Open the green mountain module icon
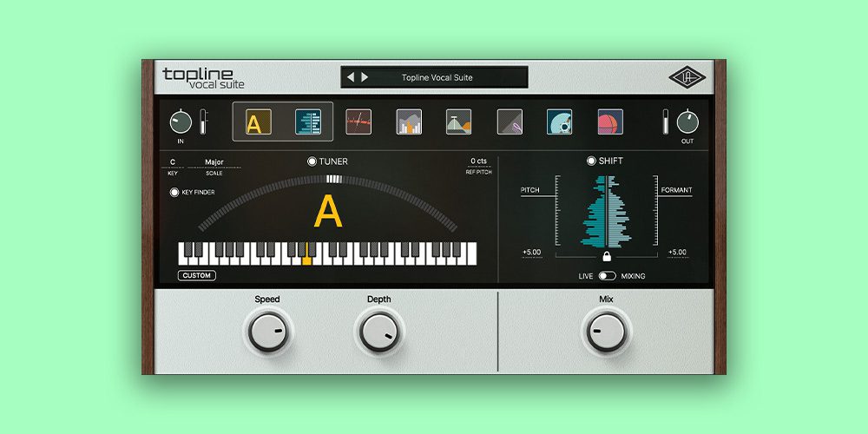This screenshot has height=434, width=868. click(x=459, y=122)
